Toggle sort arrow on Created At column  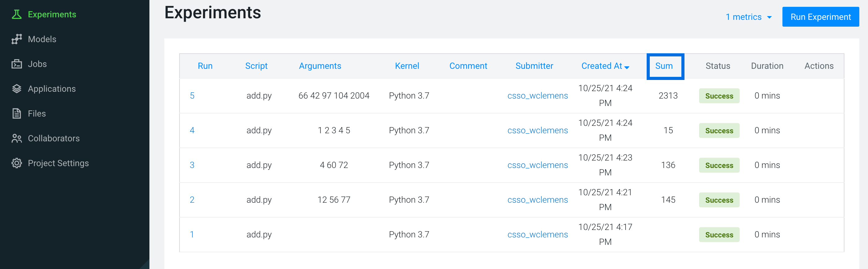pos(627,67)
